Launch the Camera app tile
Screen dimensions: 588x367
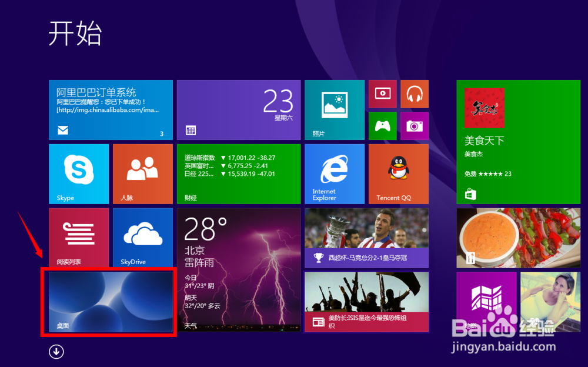[414, 125]
